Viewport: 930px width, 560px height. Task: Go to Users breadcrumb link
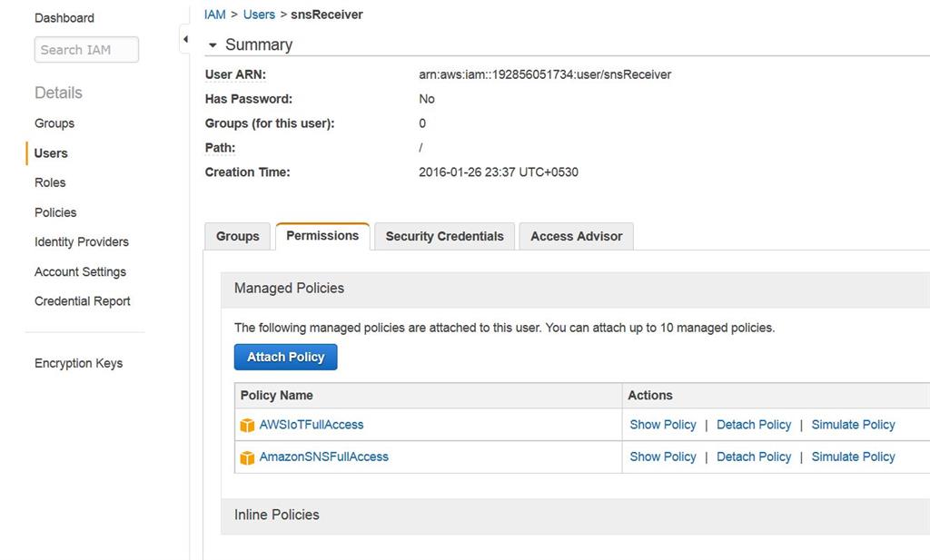click(x=259, y=15)
